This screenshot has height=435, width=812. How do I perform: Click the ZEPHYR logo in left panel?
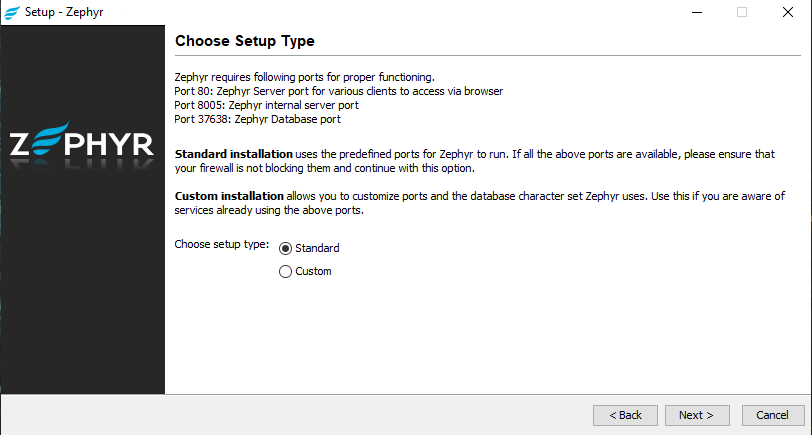[x=82, y=145]
